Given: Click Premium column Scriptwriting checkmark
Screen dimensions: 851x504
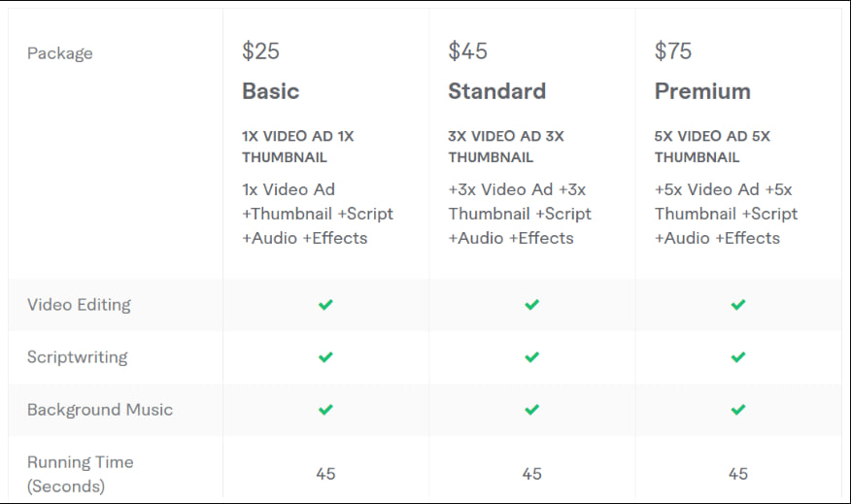Looking at the screenshot, I should [x=738, y=357].
